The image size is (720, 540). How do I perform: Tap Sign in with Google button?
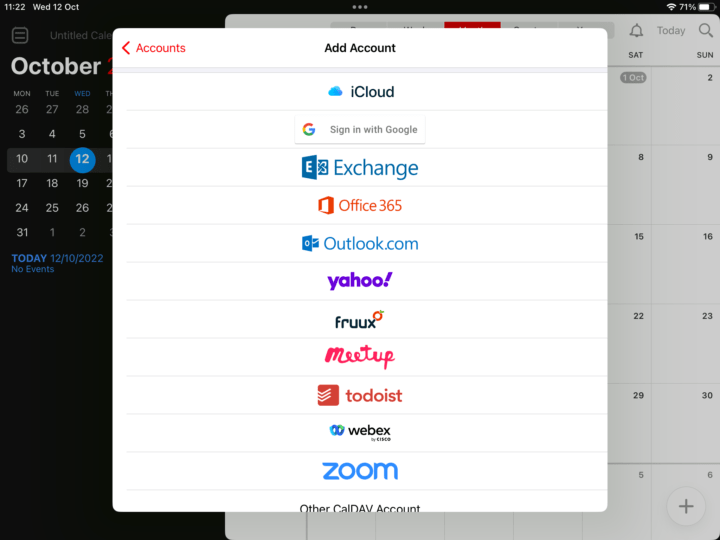point(360,129)
